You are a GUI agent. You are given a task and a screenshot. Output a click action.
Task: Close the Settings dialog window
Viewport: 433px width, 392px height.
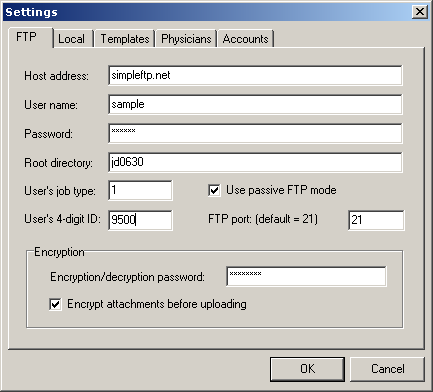[x=420, y=12]
